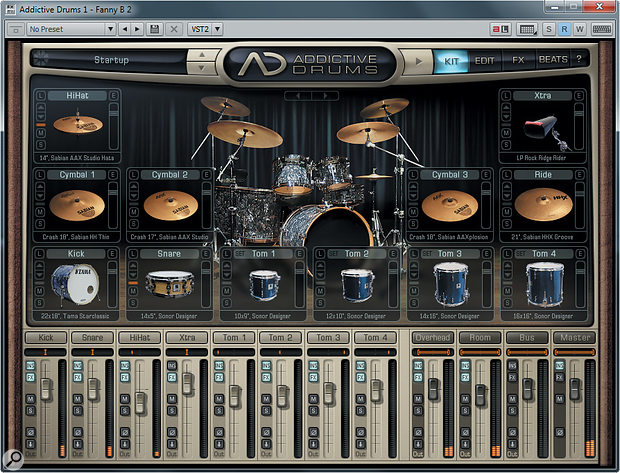Click the help question mark button
This screenshot has width=620, height=473.
[x=579, y=59]
